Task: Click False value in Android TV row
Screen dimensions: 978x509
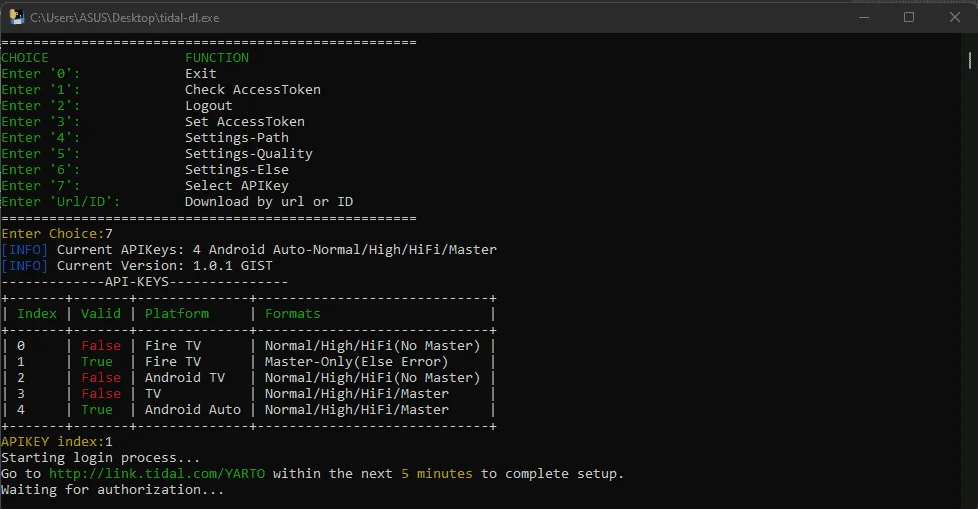Action: 101,378
